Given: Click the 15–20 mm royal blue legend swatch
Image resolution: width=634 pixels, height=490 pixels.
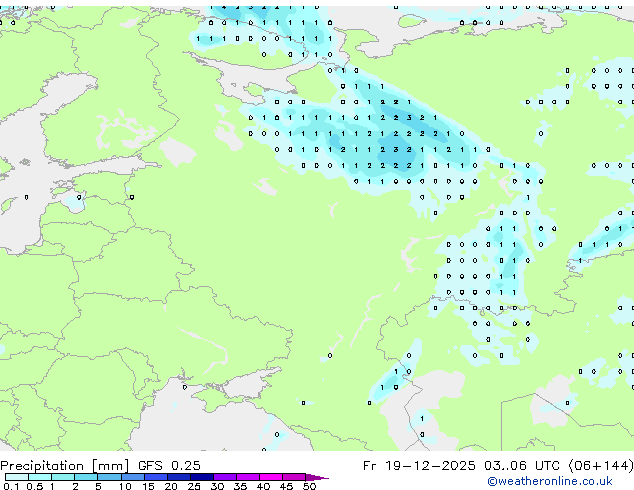Looking at the screenshot, I should click(x=155, y=477).
